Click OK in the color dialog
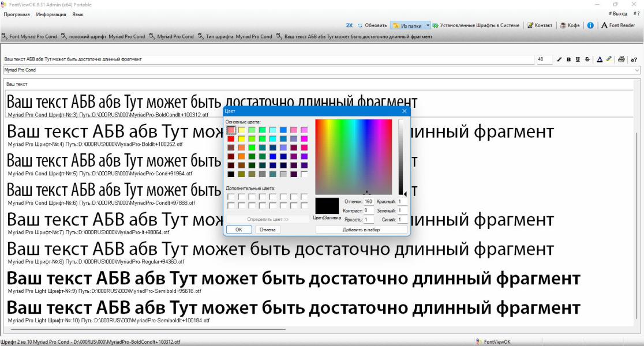This screenshot has height=346, width=644. 239,230
